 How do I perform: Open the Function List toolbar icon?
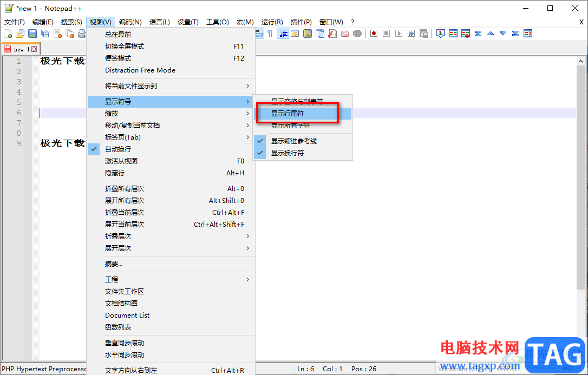[x=332, y=34]
